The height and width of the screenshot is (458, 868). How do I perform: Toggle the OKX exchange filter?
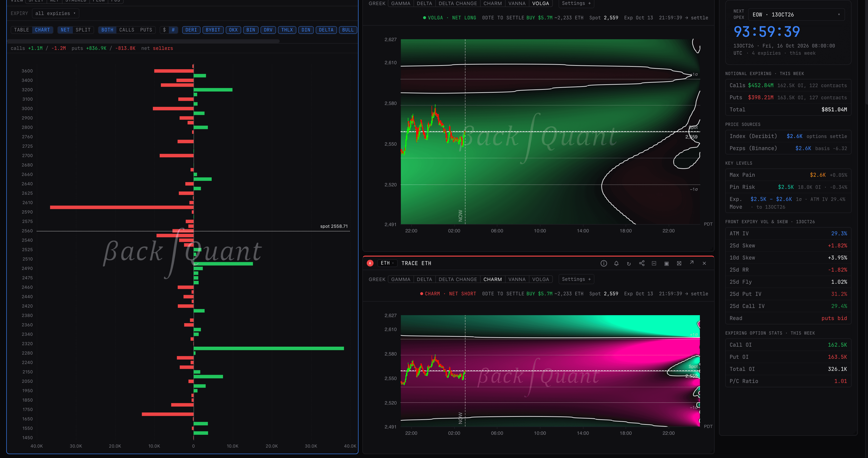coord(233,30)
